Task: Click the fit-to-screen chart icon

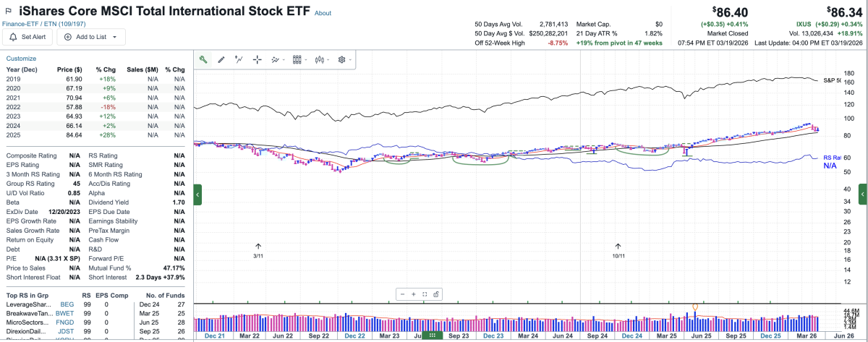Action: coord(425,294)
